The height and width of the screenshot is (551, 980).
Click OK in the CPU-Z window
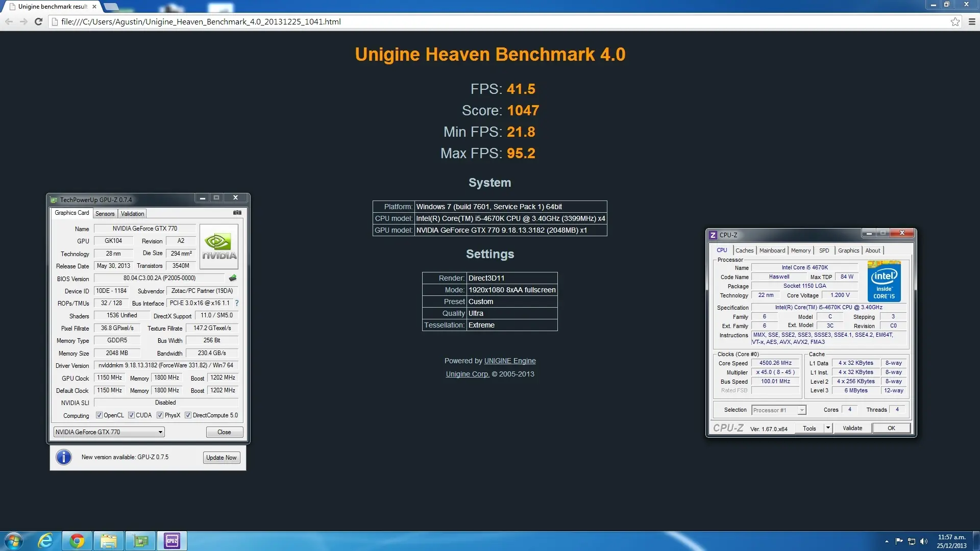tap(891, 428)
